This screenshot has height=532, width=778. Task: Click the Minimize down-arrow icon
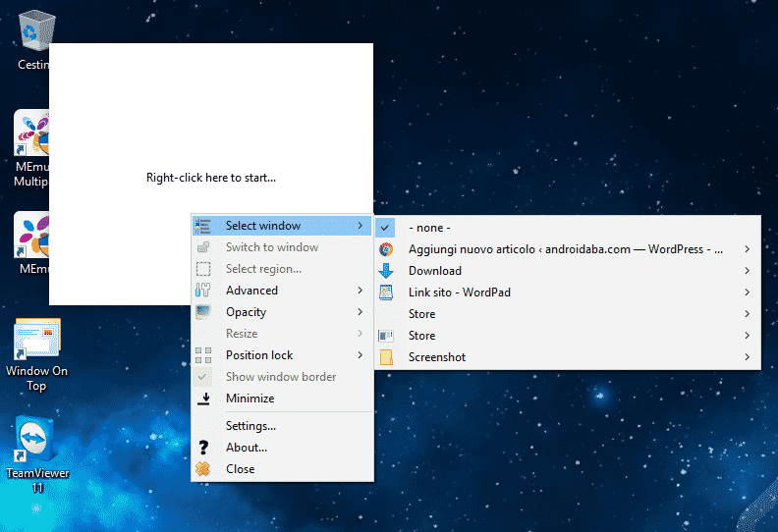point(203,399)
